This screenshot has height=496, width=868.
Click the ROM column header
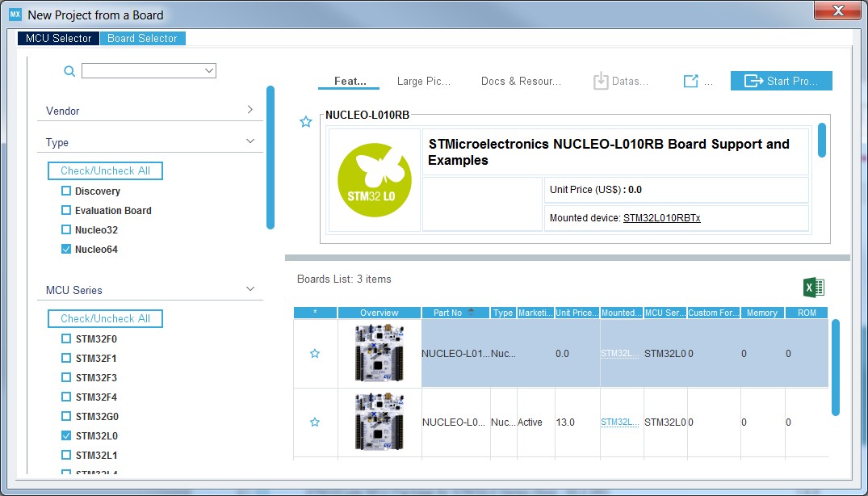tap(807, 313)
